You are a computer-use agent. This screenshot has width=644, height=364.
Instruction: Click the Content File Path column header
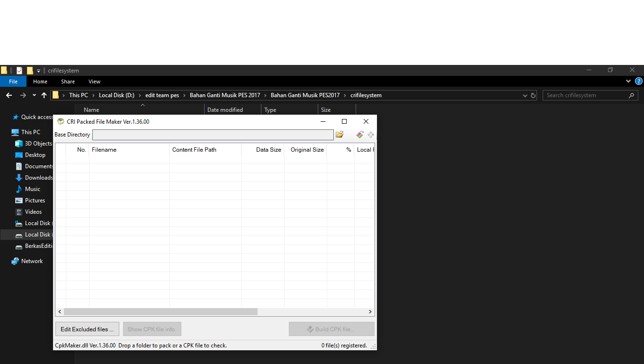tap(206, 150)
